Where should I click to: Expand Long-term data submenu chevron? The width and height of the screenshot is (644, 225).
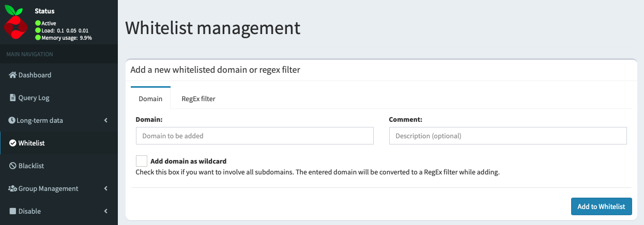[x=106, y=120]
